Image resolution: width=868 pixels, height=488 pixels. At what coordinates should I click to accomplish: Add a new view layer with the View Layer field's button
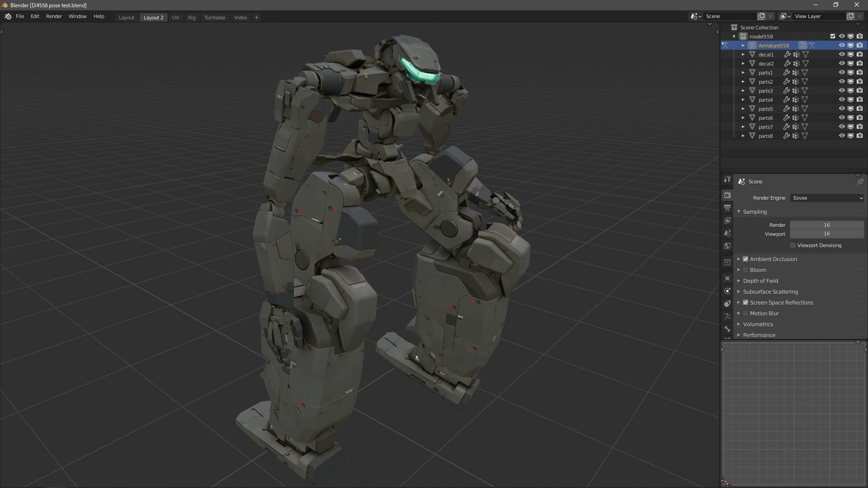850,16
